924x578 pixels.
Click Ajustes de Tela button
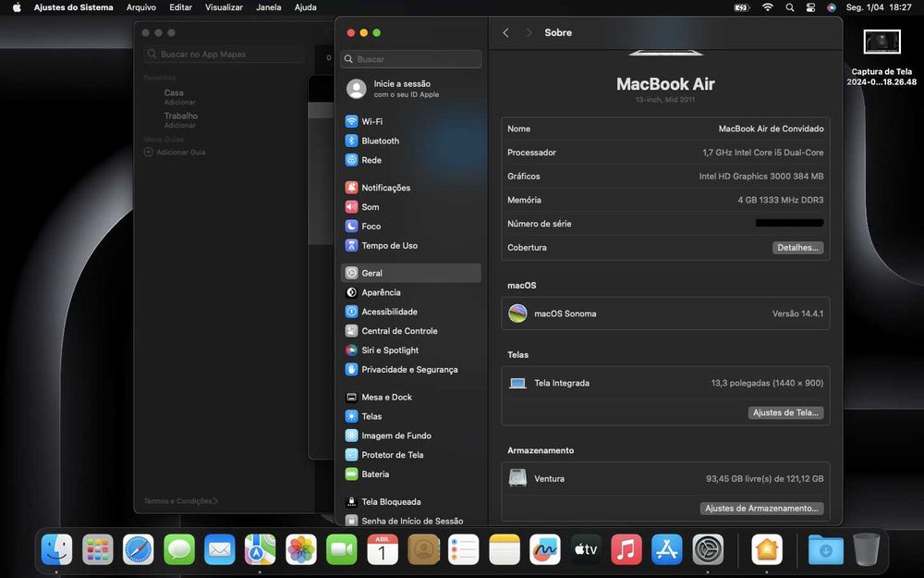(785, 412)
